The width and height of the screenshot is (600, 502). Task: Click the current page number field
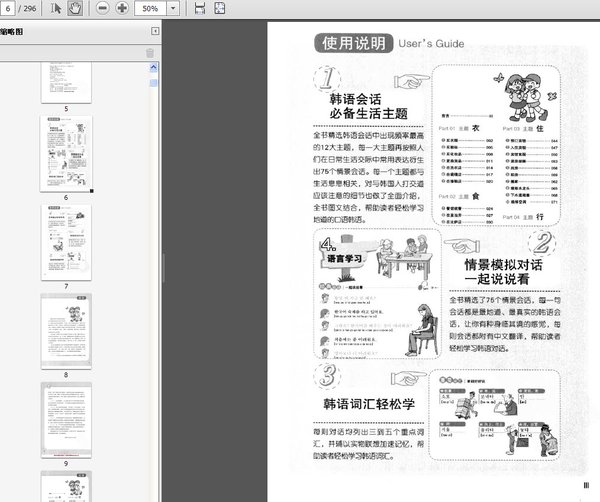tap(7, 8)
